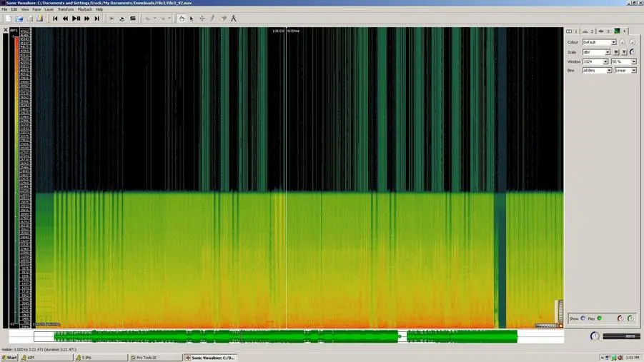
Task: Select the Navigate hand tool
Action: (182, 19)
